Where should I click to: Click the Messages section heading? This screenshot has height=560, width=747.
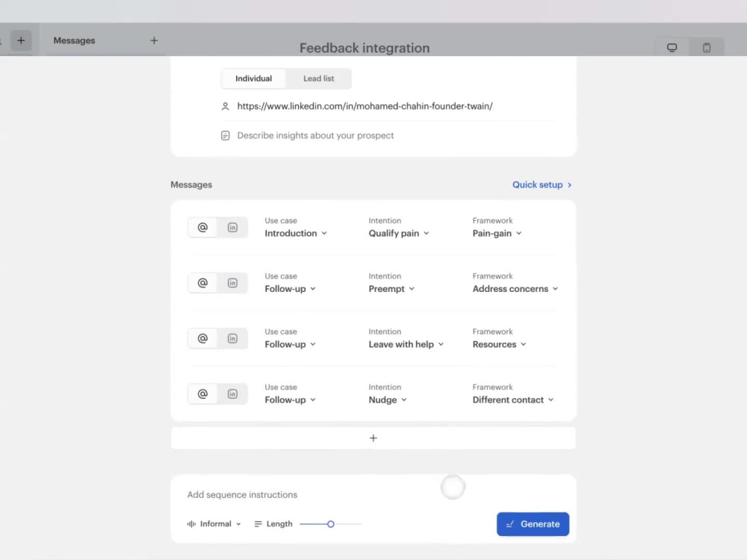[191, 184]
